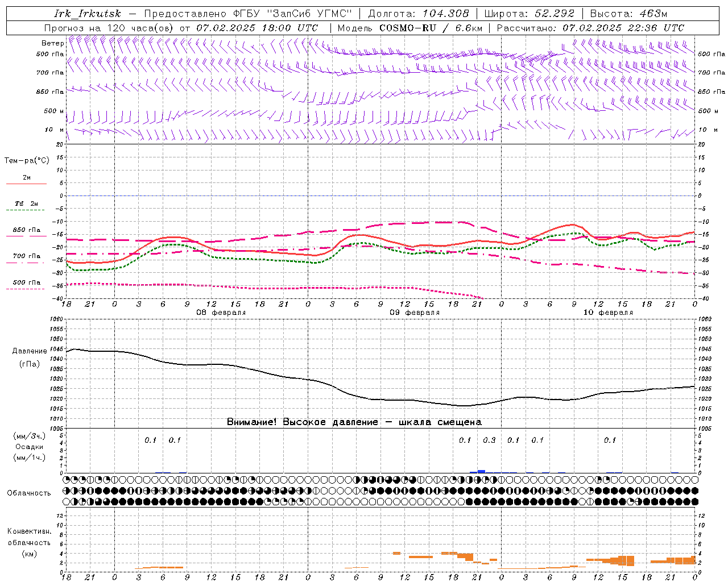Click the 'Долгота: 104.308' value

[x=419, y=14]
